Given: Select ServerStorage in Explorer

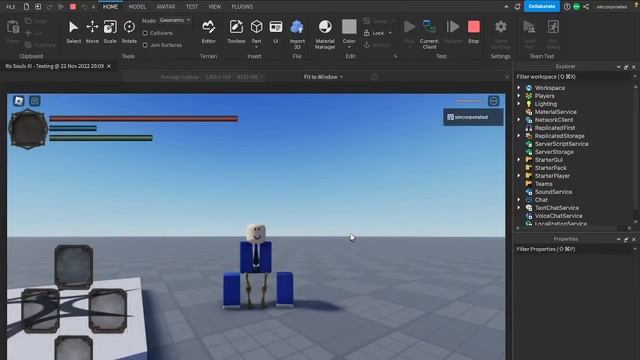Looking at the screenshot, I should coord(554,152).
